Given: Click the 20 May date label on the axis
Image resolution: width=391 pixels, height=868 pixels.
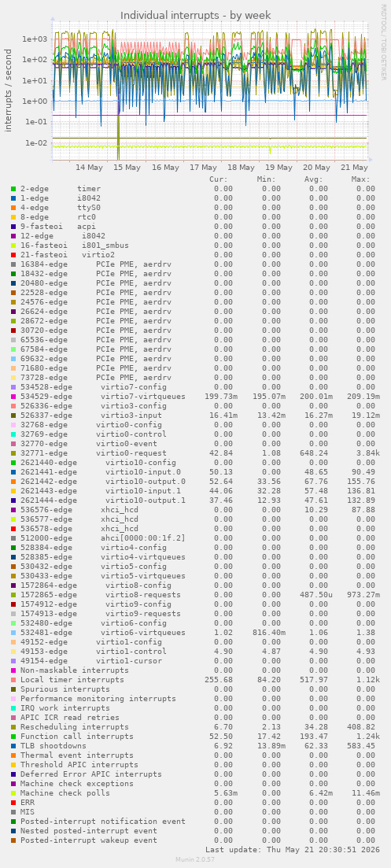Looking at the screenshot, I should 317,167.
